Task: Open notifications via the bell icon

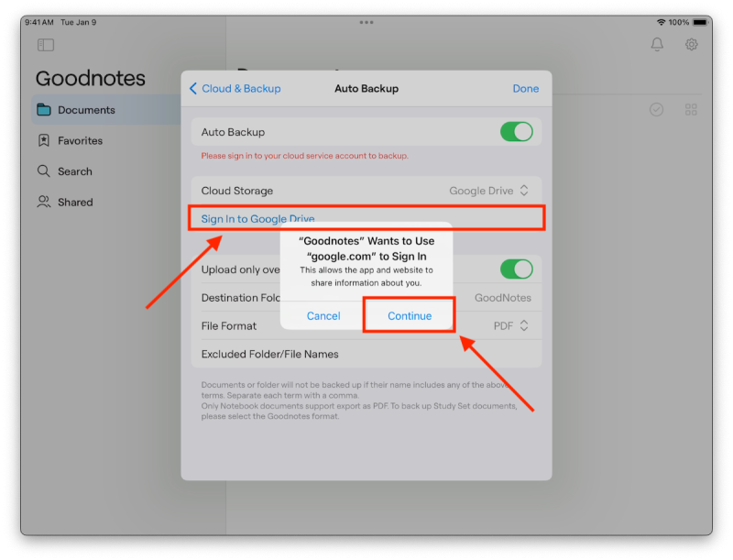Action: click(x=657, y=43)
